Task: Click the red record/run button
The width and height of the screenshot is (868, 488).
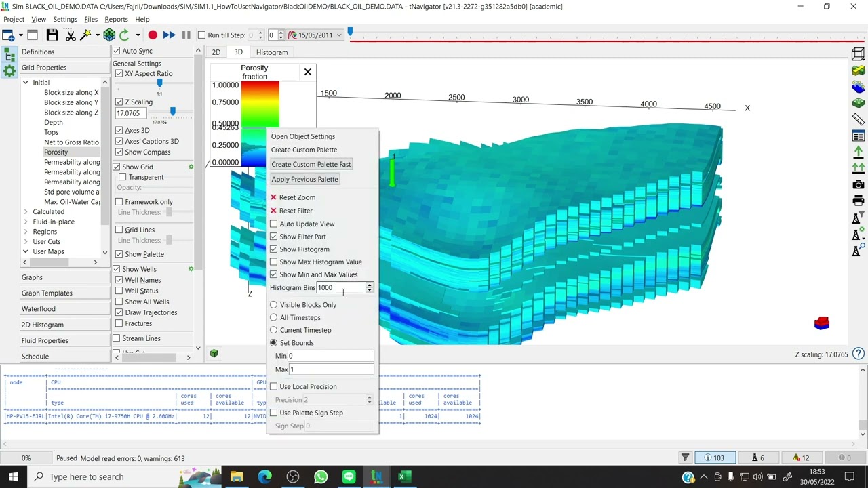Action: [153, 35]
